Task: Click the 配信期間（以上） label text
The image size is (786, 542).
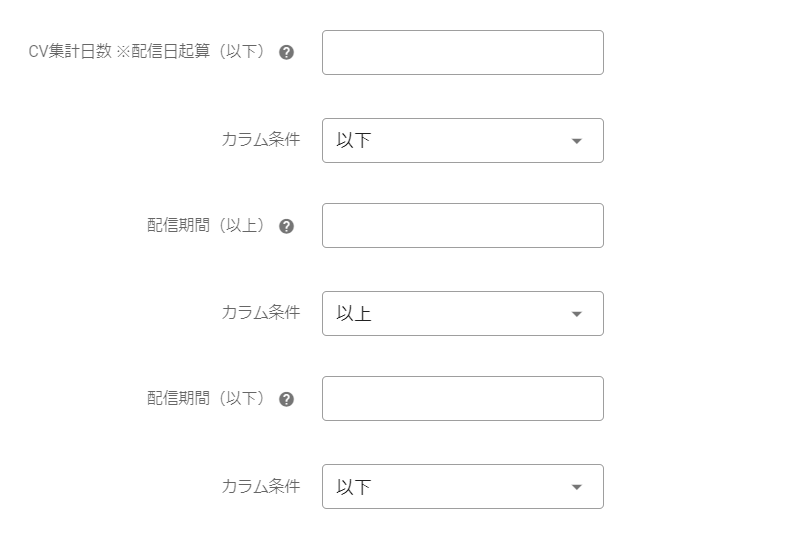Action: coord(207,226)
